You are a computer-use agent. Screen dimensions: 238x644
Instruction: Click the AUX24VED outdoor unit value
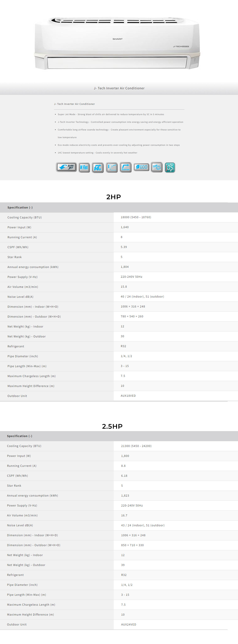[129, 624]
